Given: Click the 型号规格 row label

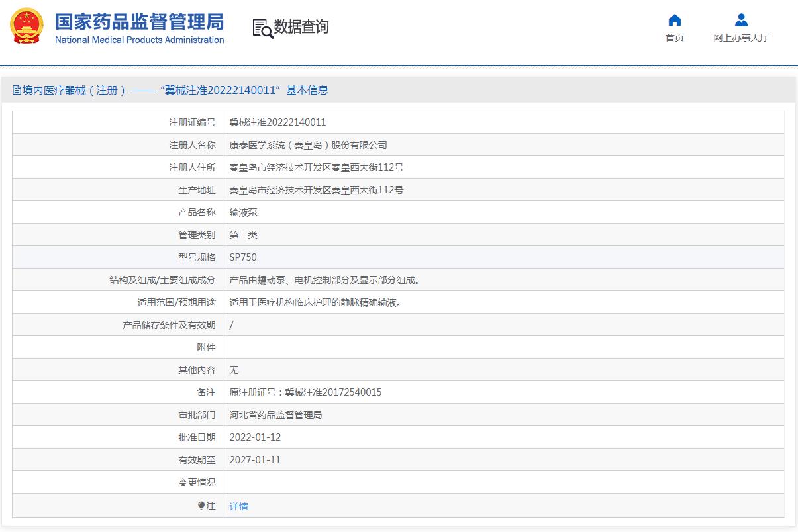Looking at the screenshot, I should pyautogui.click(x=197, y=257).
